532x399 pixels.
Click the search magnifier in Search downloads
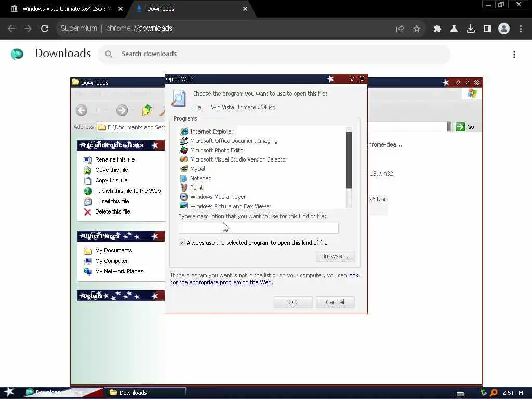tap(109, 54)
